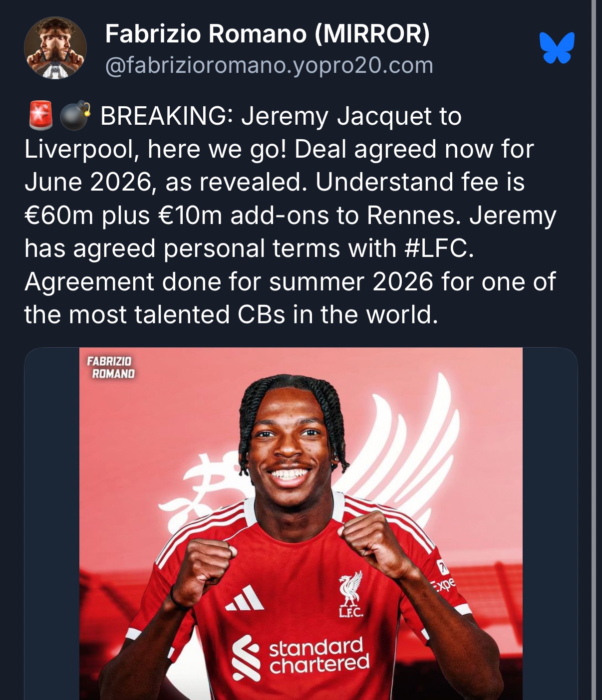Open handle @fabrizioromano.yopro20.com
602x700 pixels.
[269, 65]
